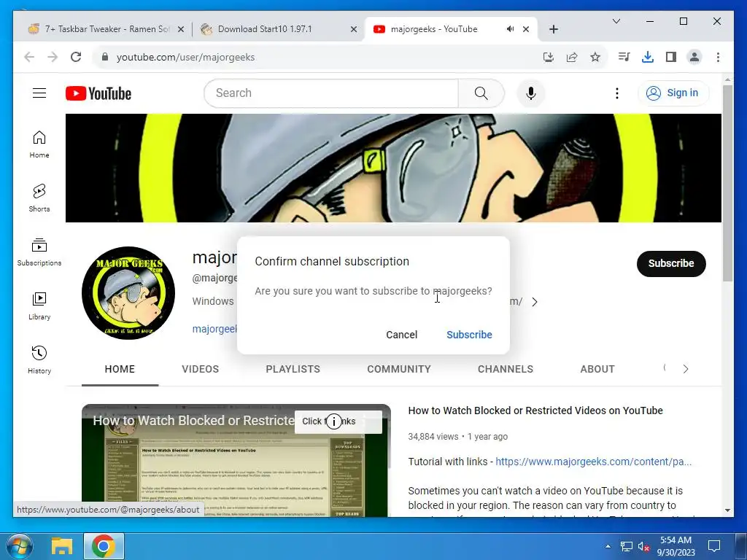
Task: Open the PLAYLISTS channel tab
Action: (293, 369)
